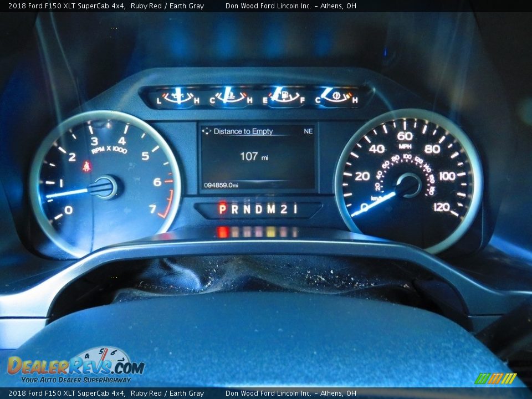Click the four-way navigation arrows icon
The image size is (532, 399).
(207, 131)
